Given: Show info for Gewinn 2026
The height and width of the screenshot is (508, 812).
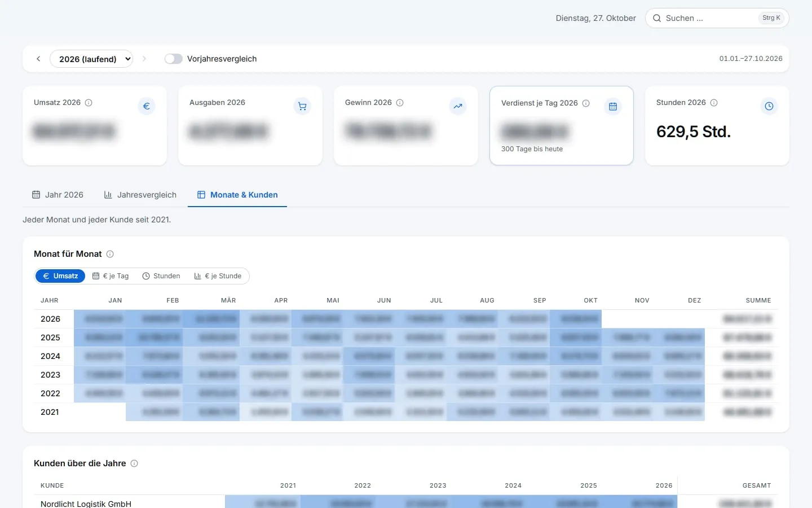Looking at the screenshot, I should [400, 103].
